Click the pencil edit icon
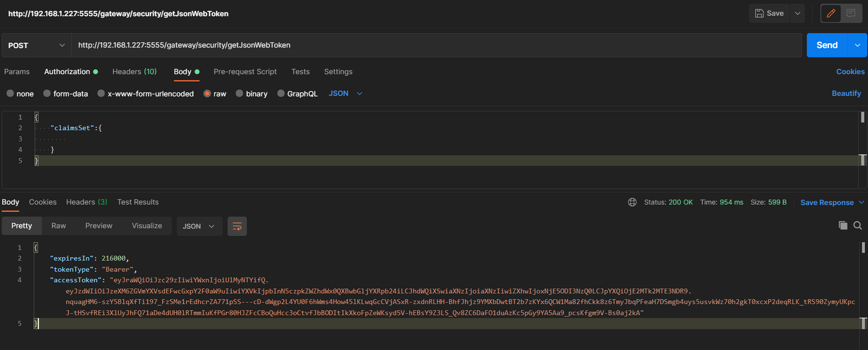Image resolution: width=868 pixels, height=350 pixels. tap(831, 14)
